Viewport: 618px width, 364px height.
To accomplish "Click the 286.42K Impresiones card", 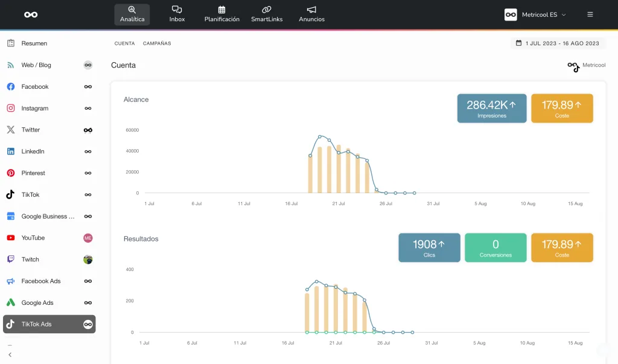I will point(492,109).
